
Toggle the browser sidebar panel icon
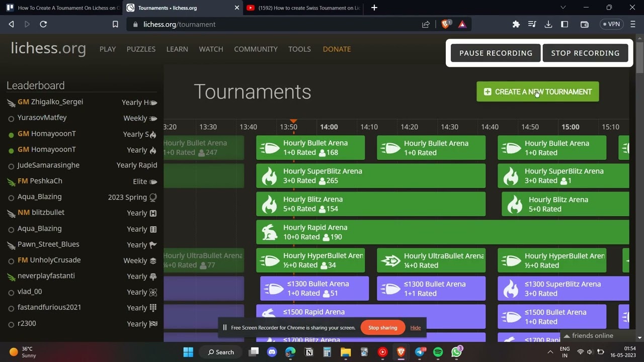click(x=565, y=24)
